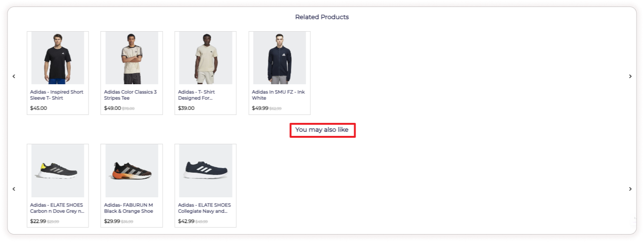Click the 'Related Products' heading

coord(322,17)
